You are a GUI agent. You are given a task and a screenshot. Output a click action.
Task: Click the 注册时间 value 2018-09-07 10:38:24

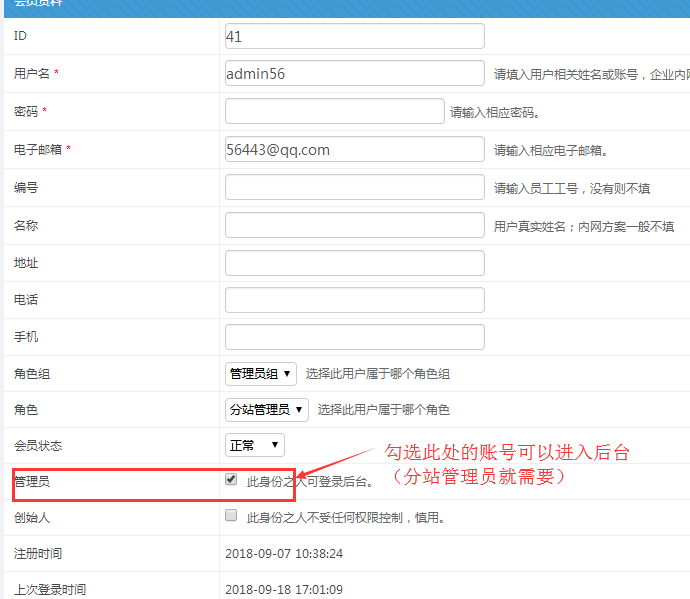pos(284,553)
